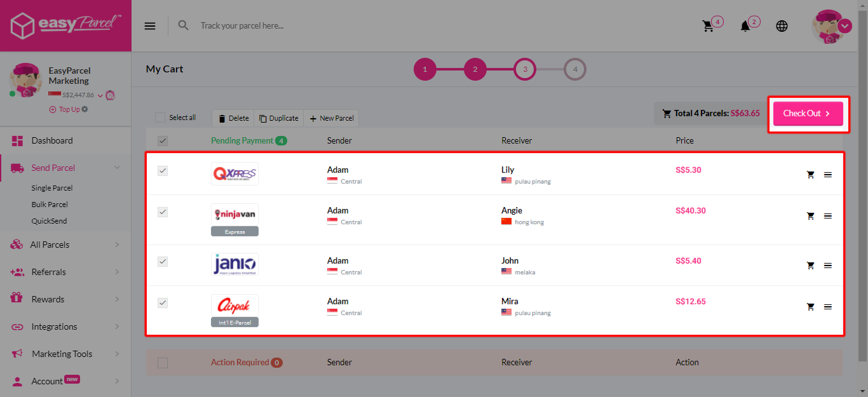Image resolution: width=868 pixels, height=397 pixels.
Task: Click the Account person icon
Action: (17, 381)
